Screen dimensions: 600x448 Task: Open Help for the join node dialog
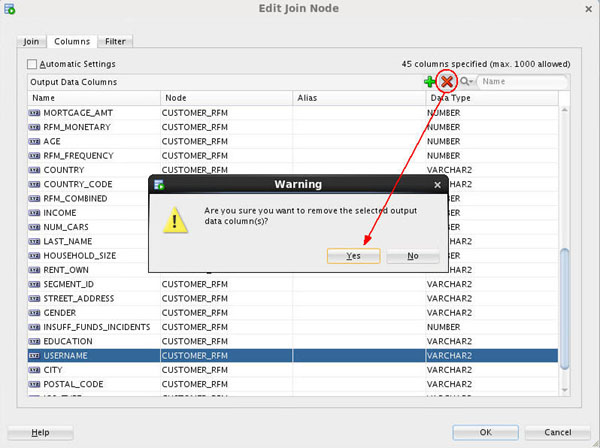(x=40, y=432)
